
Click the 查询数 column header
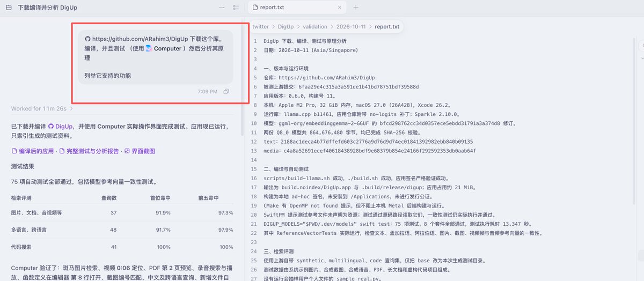[109, 198]
